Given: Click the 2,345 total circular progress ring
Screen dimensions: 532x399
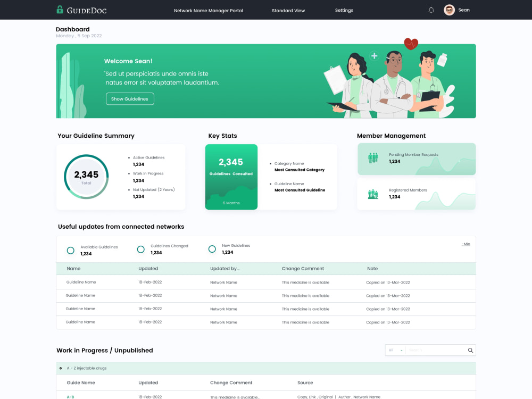Looking at the screenshot, I should [86, 177].
